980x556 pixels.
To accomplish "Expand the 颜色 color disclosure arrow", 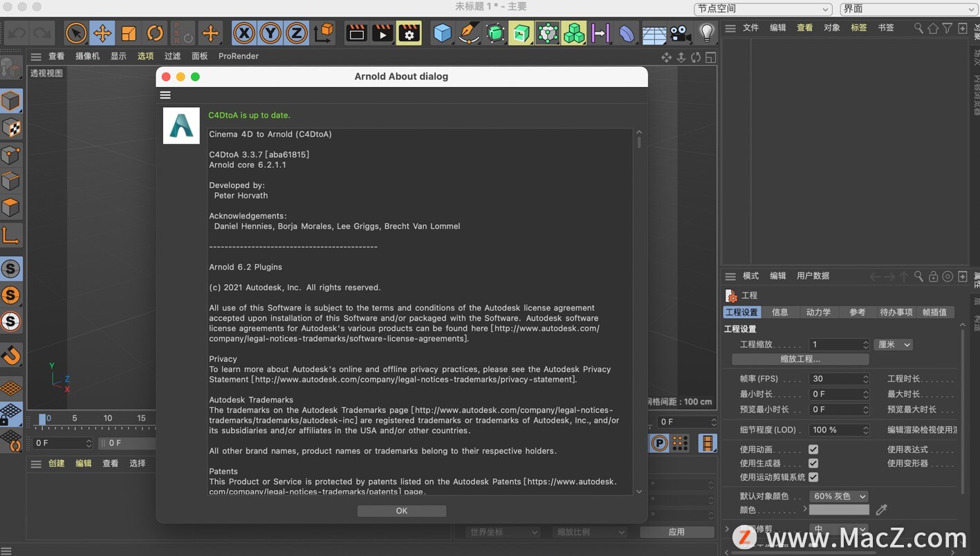I will (805, 509).
